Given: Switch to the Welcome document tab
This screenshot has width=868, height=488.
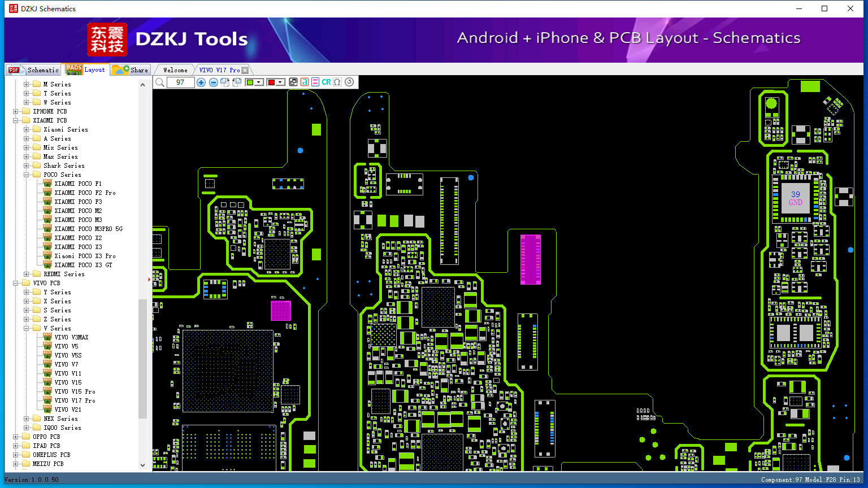Looking at the screenshot, I should pos(175,70).
